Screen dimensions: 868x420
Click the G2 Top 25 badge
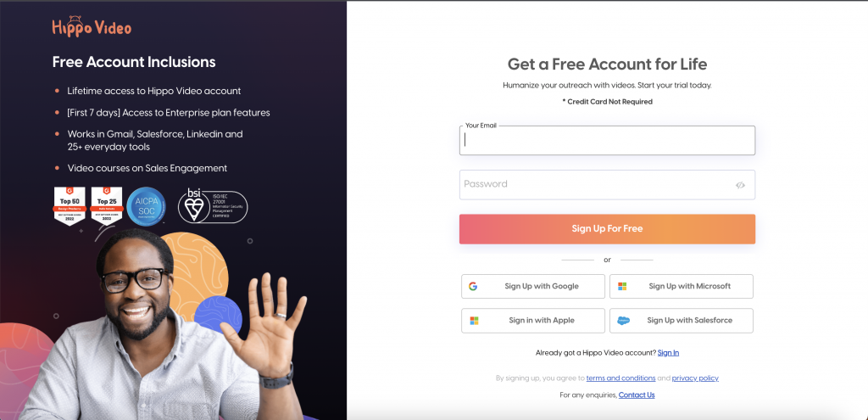pos(106,206)
